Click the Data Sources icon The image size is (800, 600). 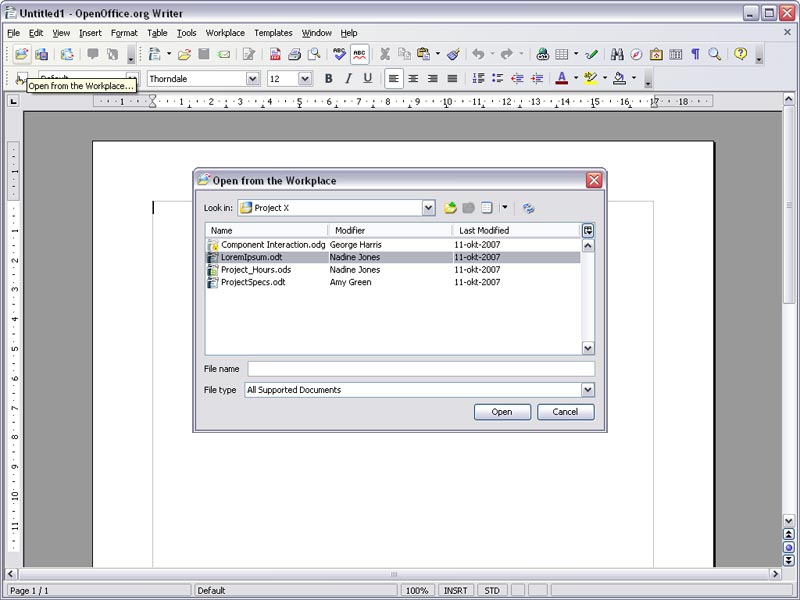click(x=676, y=54)
